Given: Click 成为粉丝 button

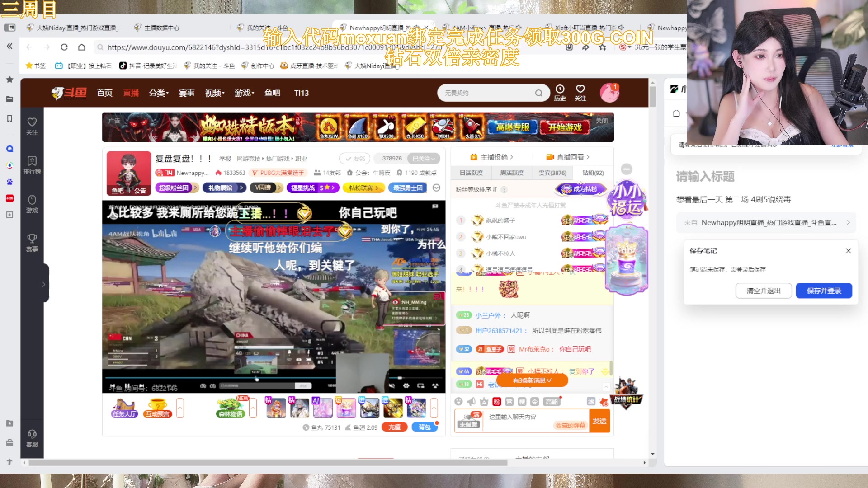Looking at the screenshot, I should pos(580,189).
